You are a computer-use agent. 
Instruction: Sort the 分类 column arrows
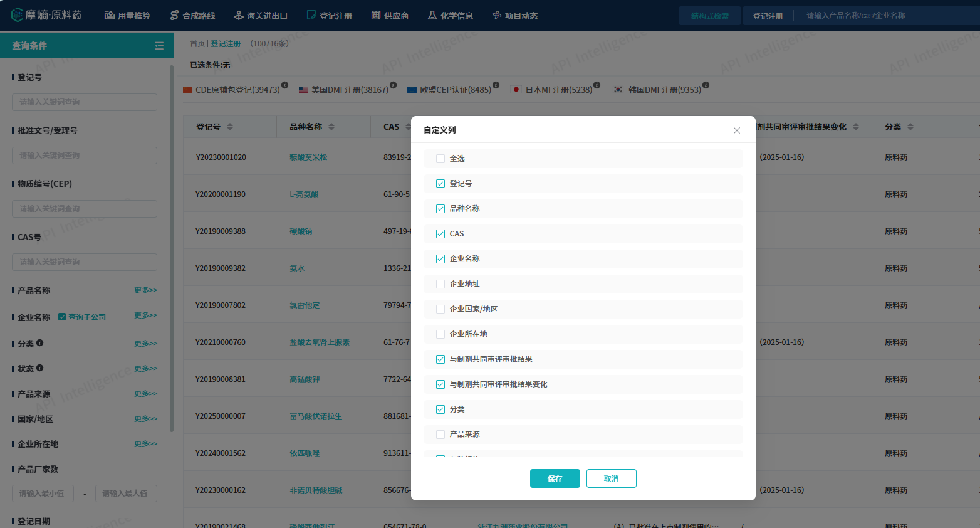tap(910, 127)
